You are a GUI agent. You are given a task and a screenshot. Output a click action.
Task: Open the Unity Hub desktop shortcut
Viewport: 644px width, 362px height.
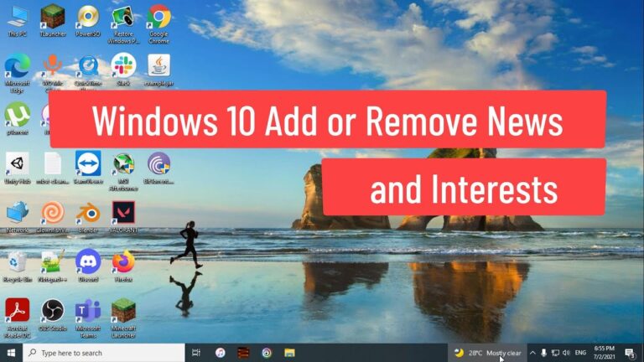[17, 163]
